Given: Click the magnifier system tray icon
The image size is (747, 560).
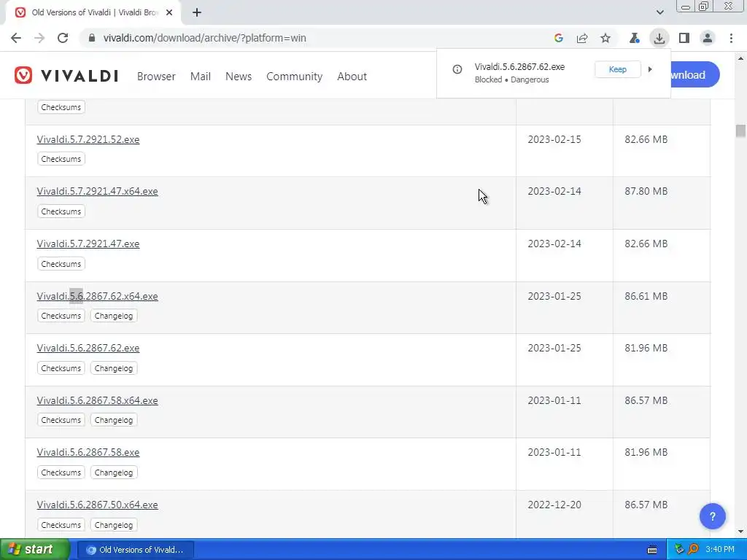Looking at the screenshot, I should [x=693, y=549].
